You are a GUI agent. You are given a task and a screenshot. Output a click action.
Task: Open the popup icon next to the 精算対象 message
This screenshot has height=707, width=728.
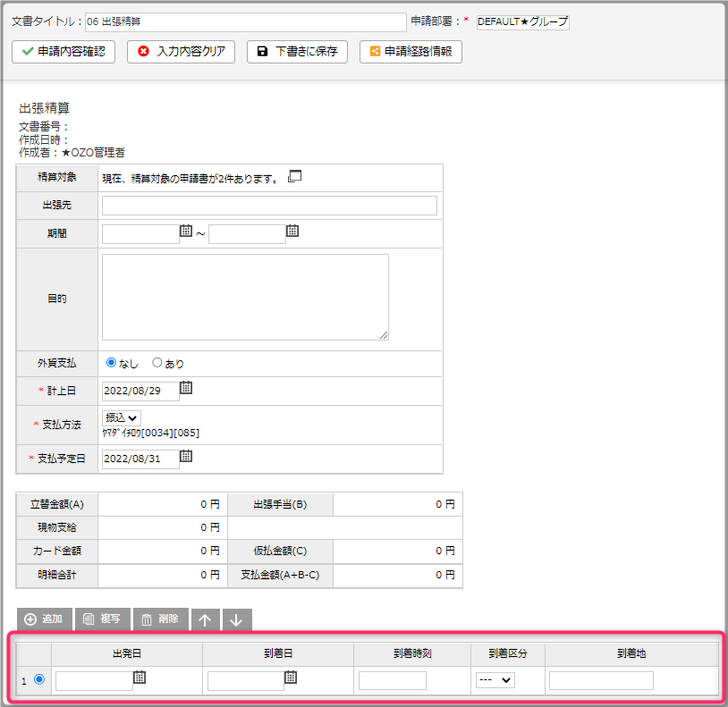click(x=295, y=175)
